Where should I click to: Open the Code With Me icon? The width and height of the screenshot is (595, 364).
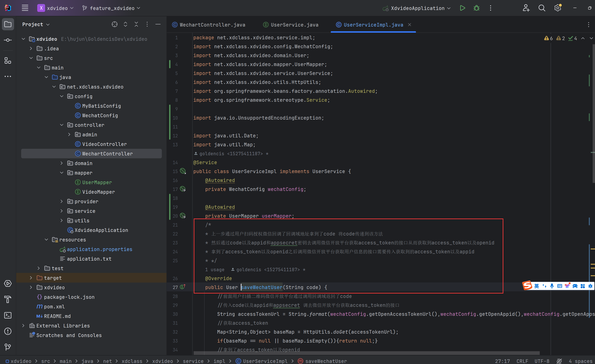pyautogui.click(x=526, y=8)
